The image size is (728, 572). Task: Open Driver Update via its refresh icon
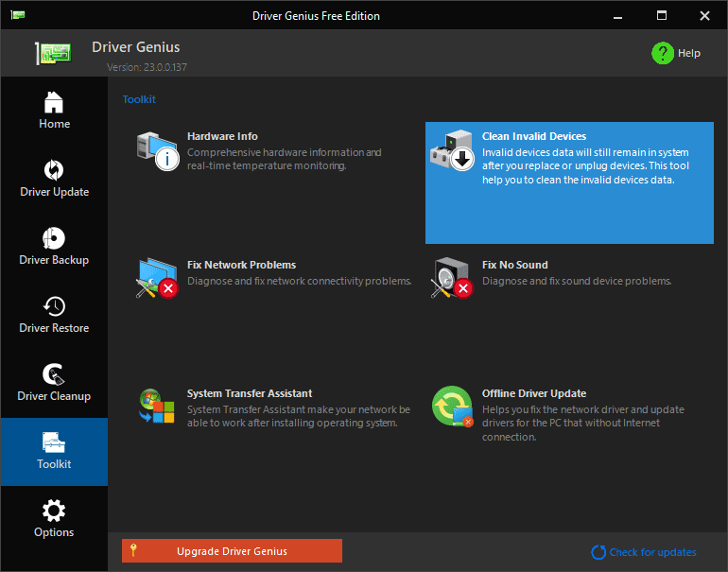pos(54,170)
